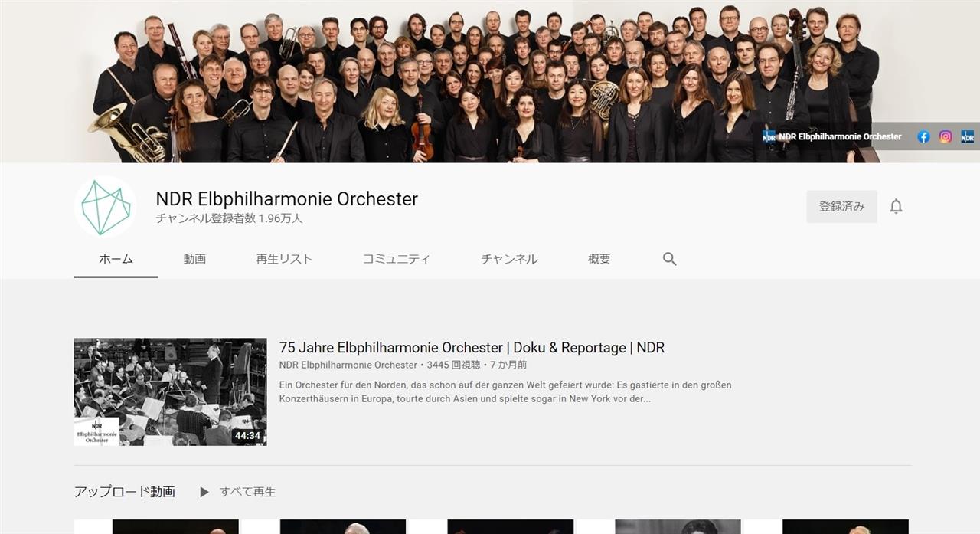Open the Facebook icon in banner
980x534 pixels.
[x=923, y=137]
